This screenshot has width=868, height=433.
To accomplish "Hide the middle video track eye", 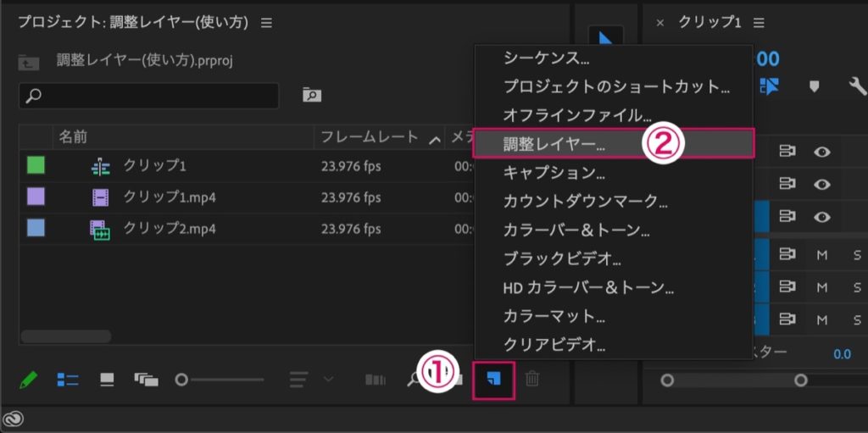I will [x=822, y=185].
